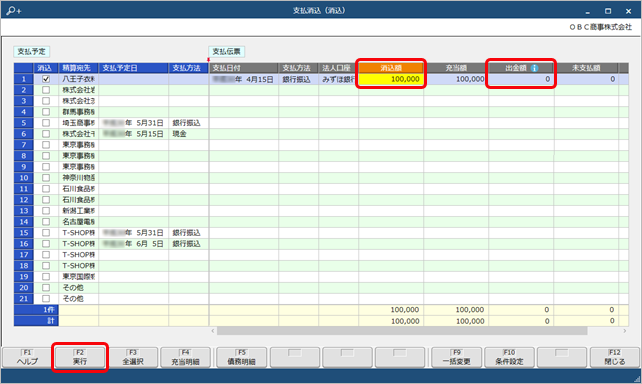Check the 消込 checkbox for row 15 T-SHOP
Screen dimensions: 642x384
tap(46, 233)
